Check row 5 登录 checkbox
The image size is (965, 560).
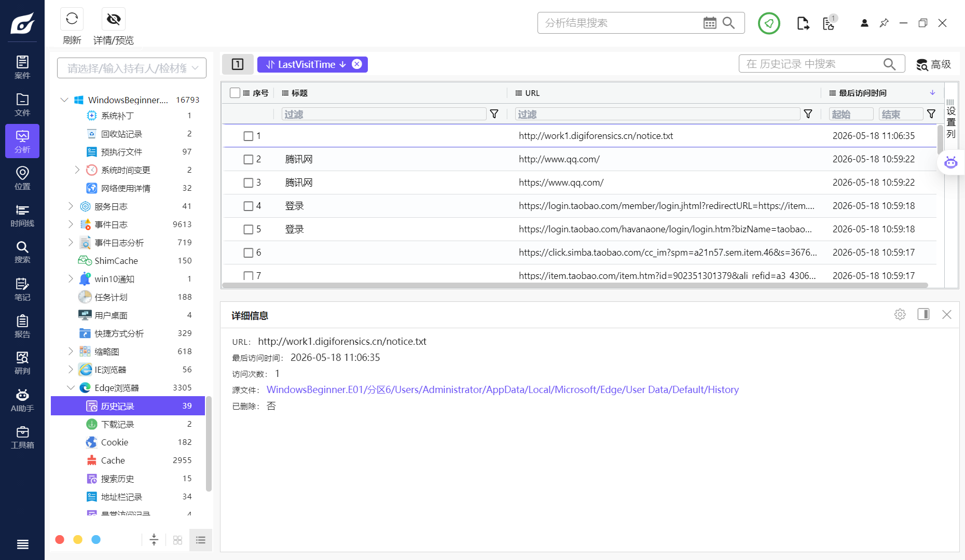(249, 229)
